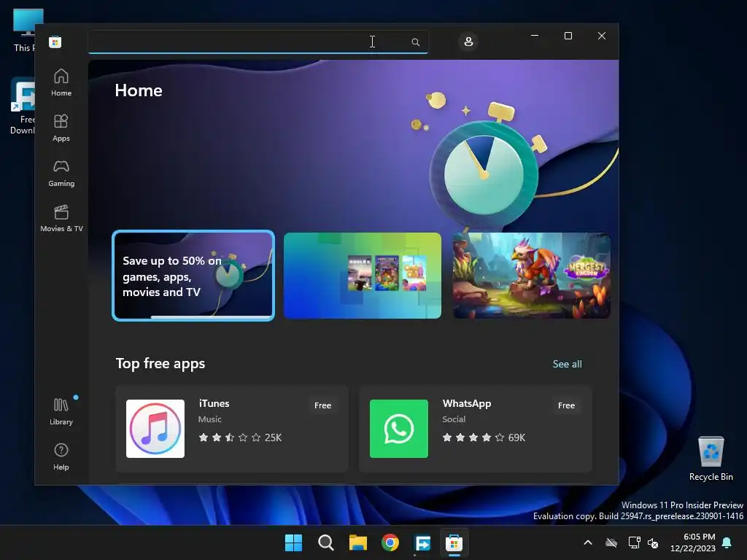Click the iTunes app icon

[x=155, y=429]
